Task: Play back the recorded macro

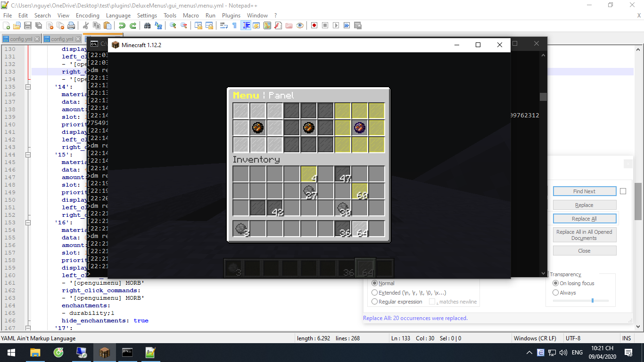Action: (x=336, y=25)
